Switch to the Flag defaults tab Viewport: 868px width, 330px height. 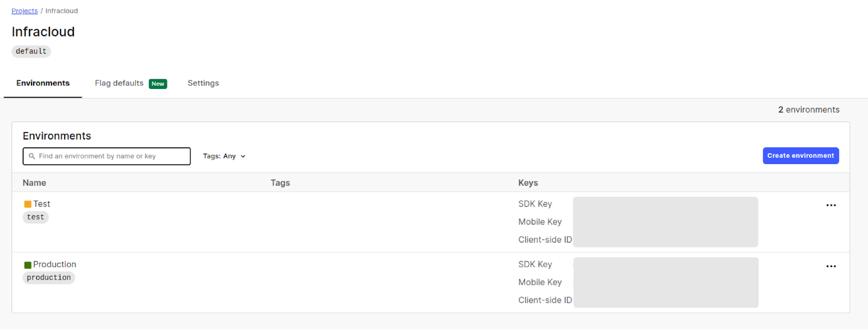[119, 83]
